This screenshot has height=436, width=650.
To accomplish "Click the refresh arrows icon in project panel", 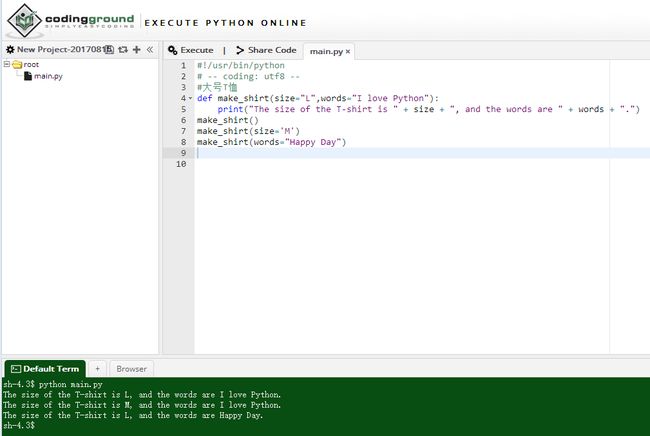I will pyautogui.click(x=123, y=50).
